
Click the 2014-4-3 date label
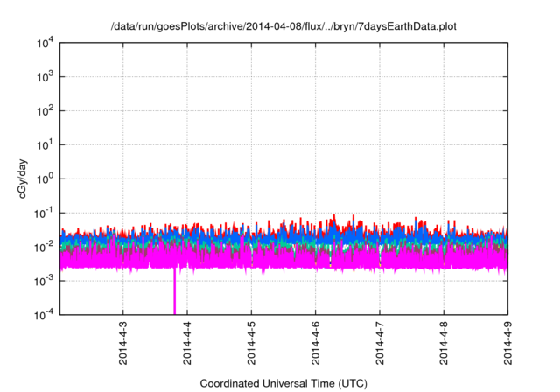(x=122, y=343)
